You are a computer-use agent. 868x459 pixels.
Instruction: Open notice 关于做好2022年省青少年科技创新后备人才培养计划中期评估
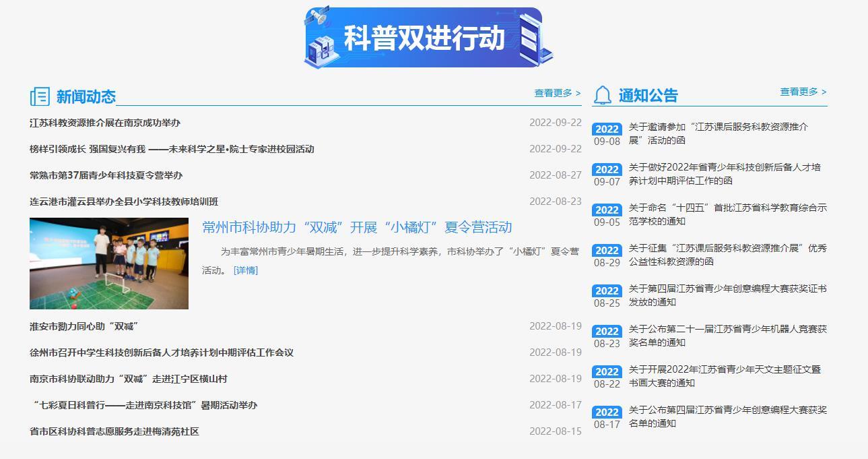click(725, 174)
